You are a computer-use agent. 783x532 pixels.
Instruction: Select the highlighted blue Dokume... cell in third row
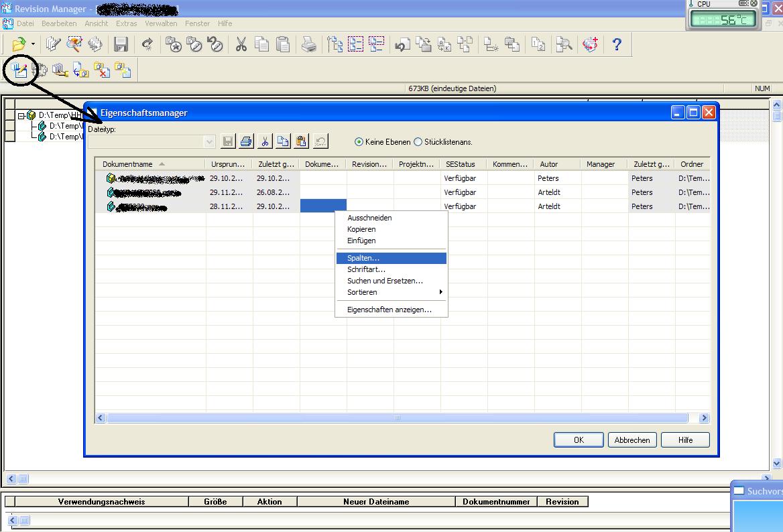point(323,206)
